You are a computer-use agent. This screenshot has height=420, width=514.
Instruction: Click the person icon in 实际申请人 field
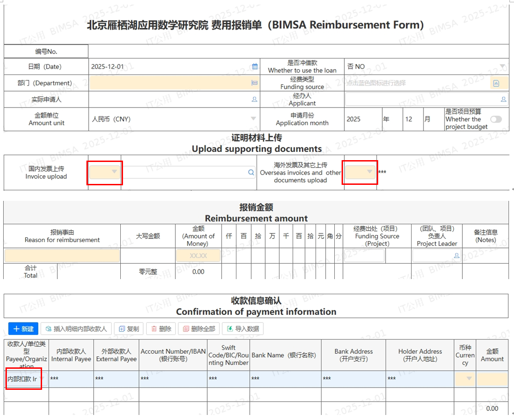pyautogui.click(x=255, y=99)
